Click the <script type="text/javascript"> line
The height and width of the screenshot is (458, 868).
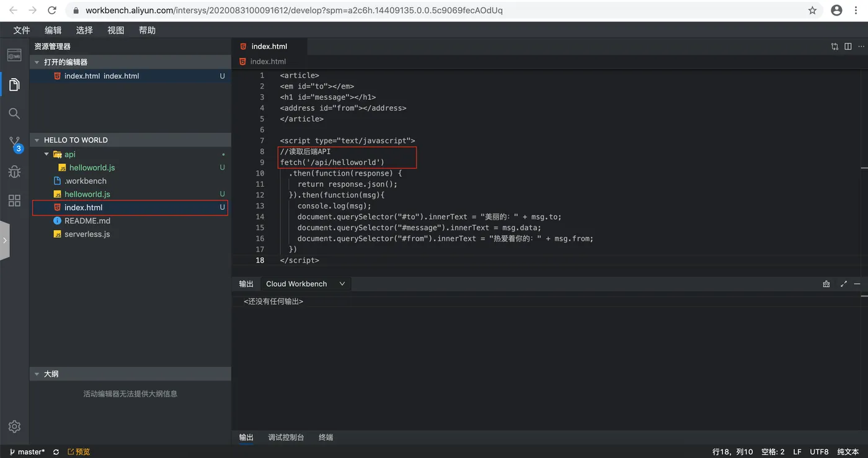(347, 141)
